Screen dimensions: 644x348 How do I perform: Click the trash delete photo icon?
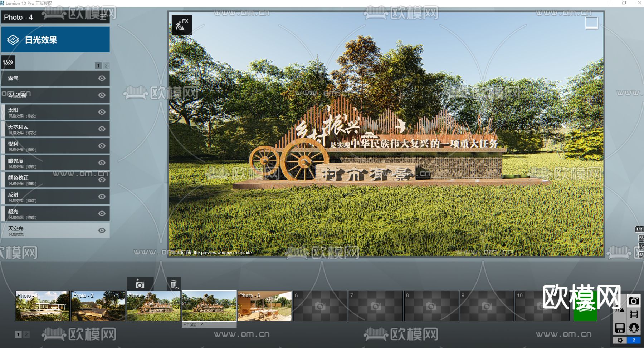coord(174,284)
